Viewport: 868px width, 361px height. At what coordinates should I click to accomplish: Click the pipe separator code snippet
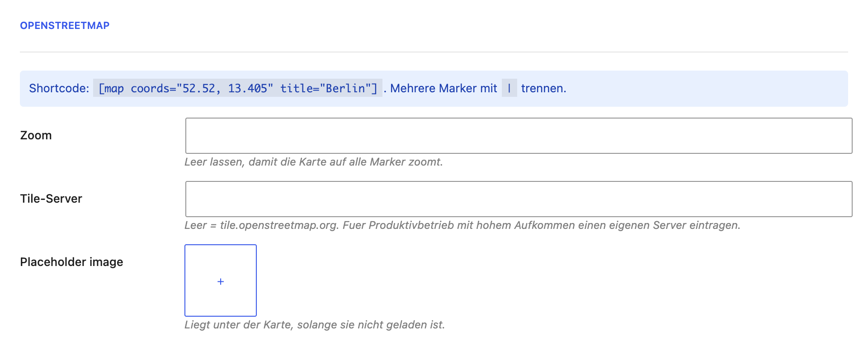click(x=509, y=88)
